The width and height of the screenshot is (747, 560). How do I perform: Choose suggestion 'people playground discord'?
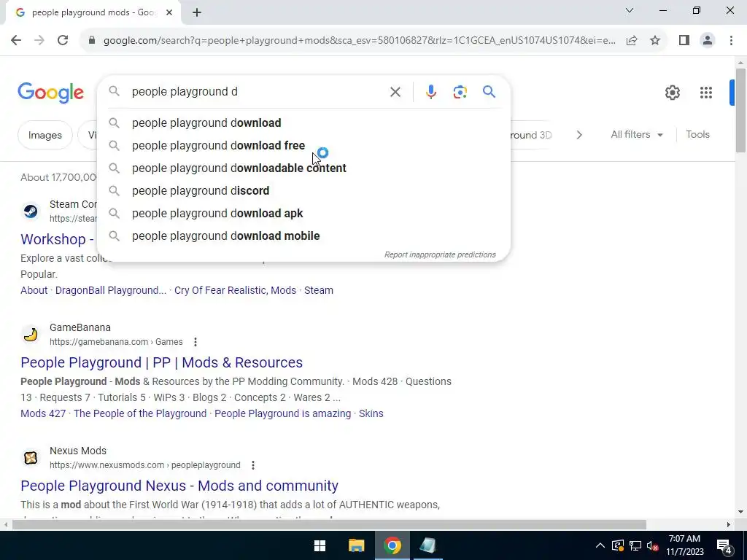304,191
